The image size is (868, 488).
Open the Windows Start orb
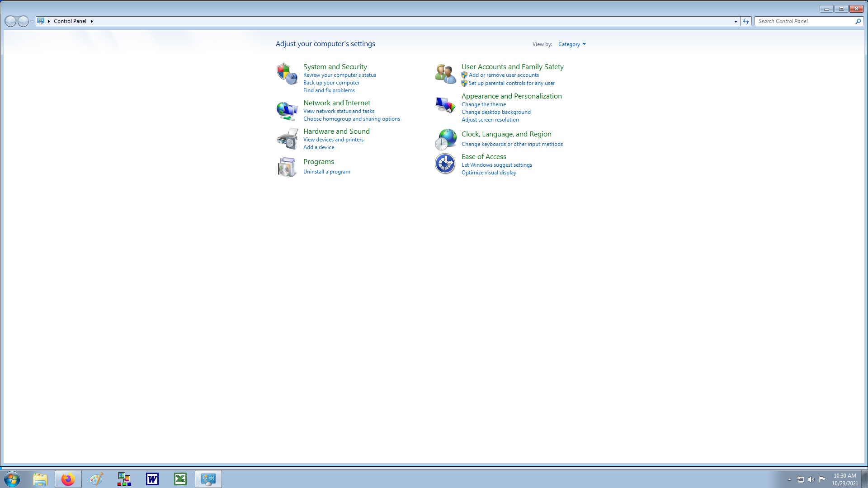[x=12, y=479]
